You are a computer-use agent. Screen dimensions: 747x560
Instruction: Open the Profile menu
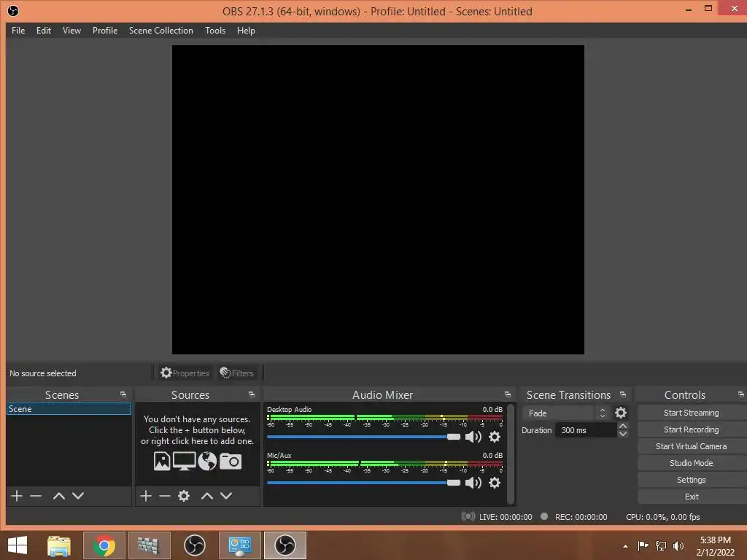pos(105,31)
